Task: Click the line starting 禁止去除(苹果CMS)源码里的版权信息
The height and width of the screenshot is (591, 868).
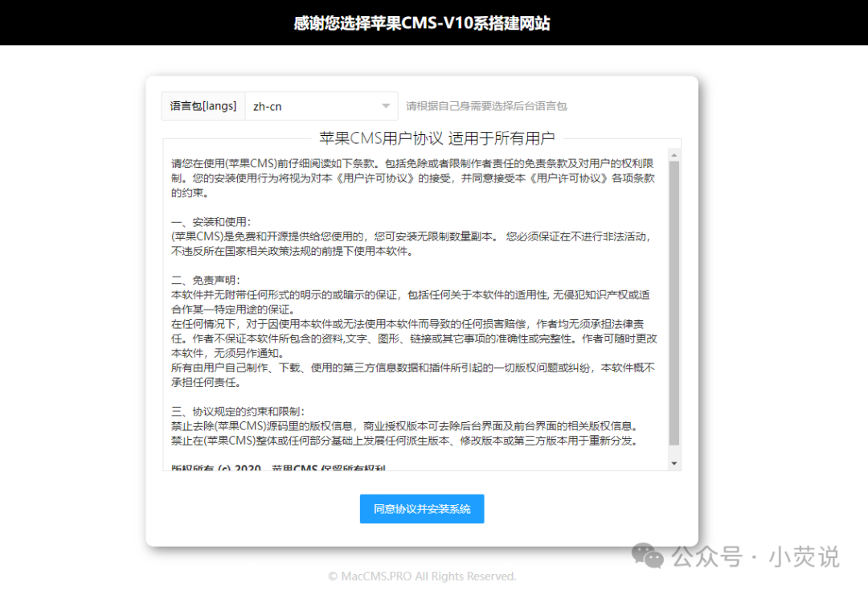Action: tap(406, 426)
